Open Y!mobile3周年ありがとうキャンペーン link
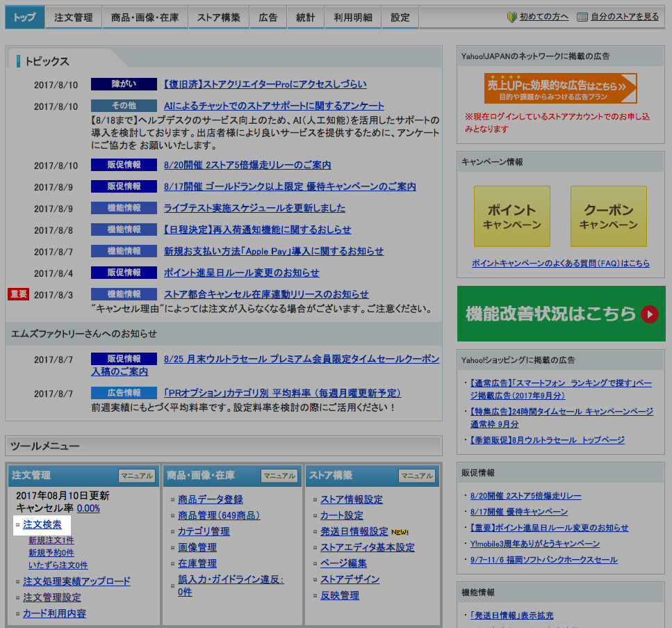The height and width of the screenshot is (628, 672). (535, 543)
